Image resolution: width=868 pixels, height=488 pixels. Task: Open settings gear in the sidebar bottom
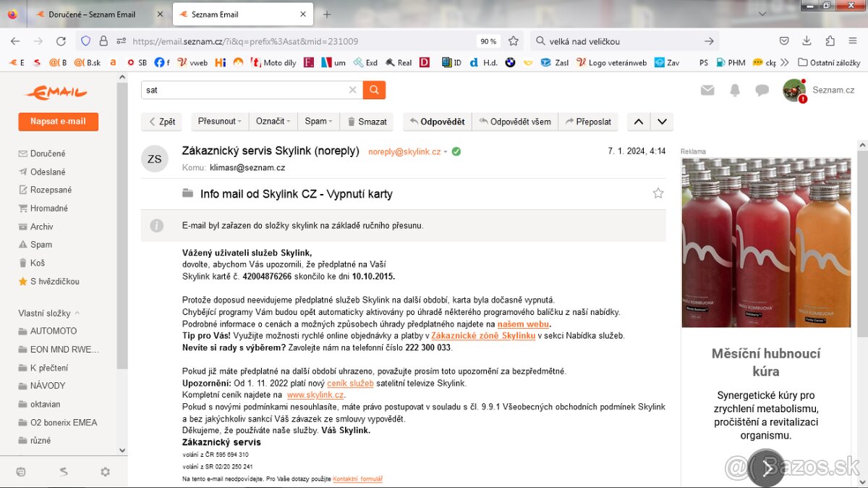[105, 471]
